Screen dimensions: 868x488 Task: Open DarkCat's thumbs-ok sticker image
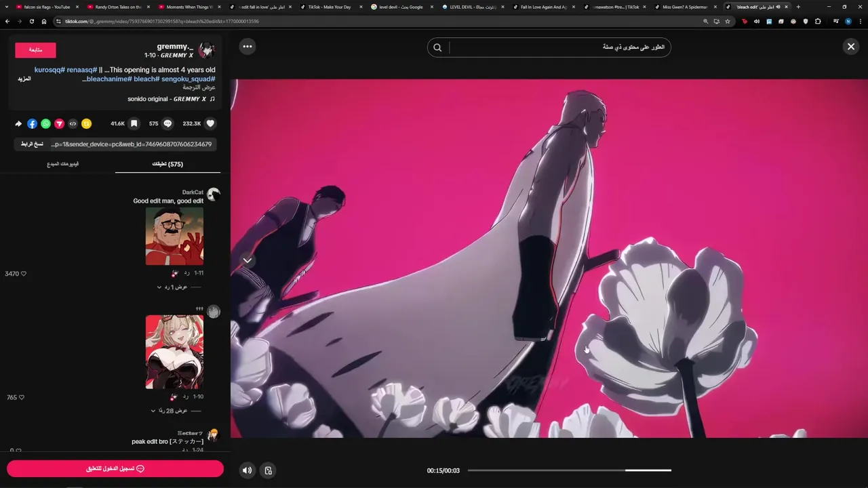[x=174, y=236]
